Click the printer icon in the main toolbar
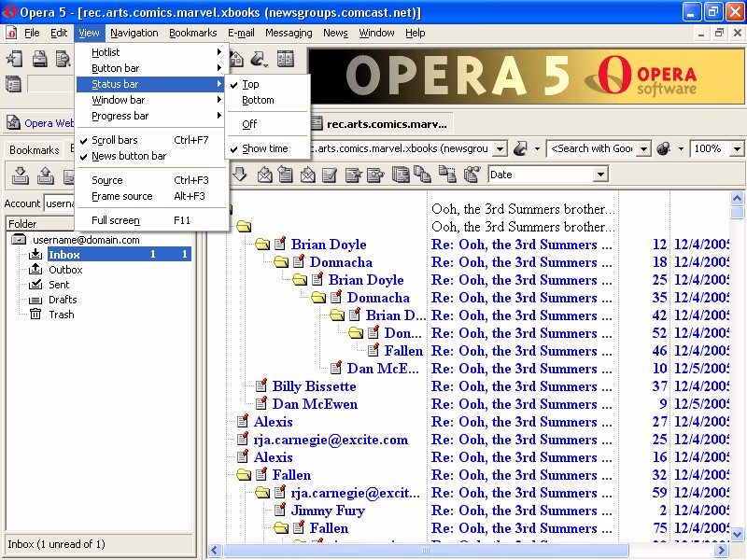This screenshot has height=560, width=747. coord(39,59)
